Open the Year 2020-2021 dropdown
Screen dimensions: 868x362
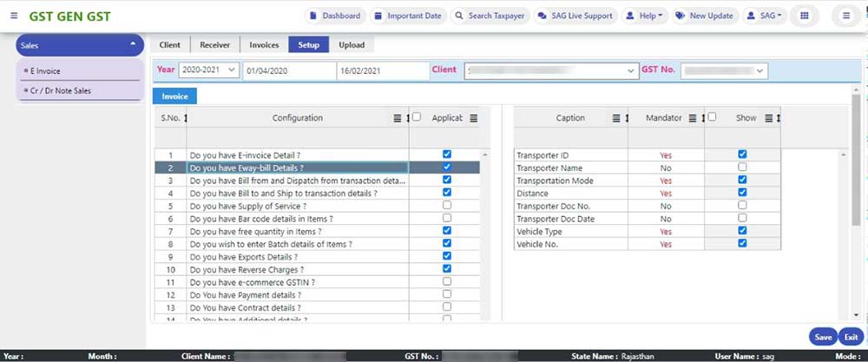(x=209, y=70)
